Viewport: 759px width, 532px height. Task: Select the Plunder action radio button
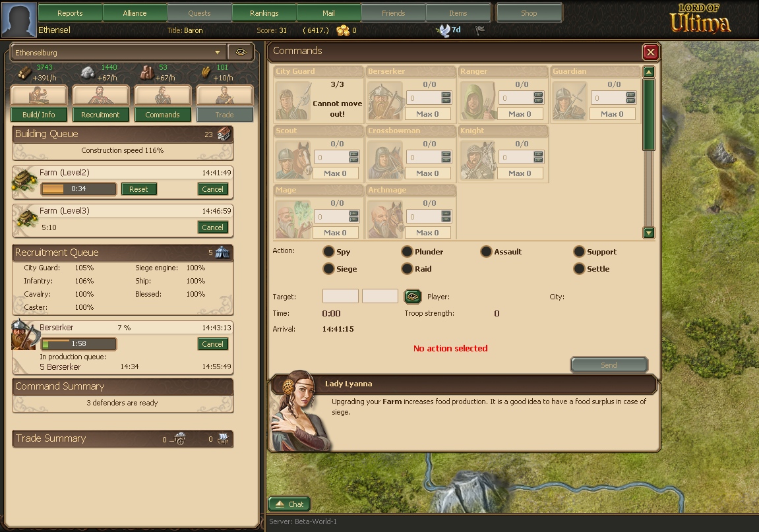pyautogui.click(x=407, y=251)
